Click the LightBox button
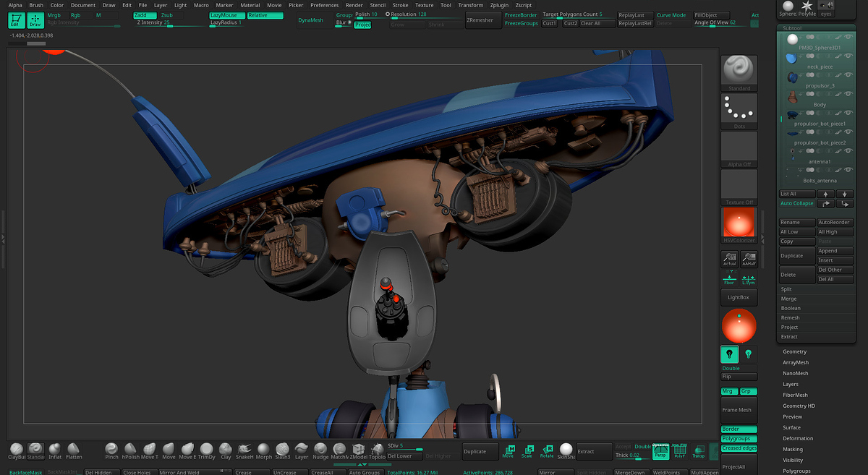868x475 pixels. pyautogui.click(x=739, y=297)
